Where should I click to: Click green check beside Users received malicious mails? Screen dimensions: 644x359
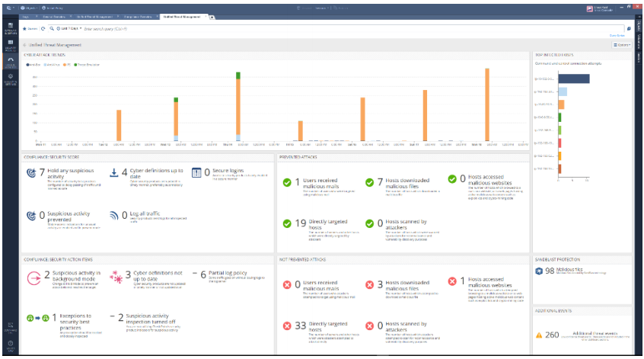pyautogui.click(x=287, y=183)
